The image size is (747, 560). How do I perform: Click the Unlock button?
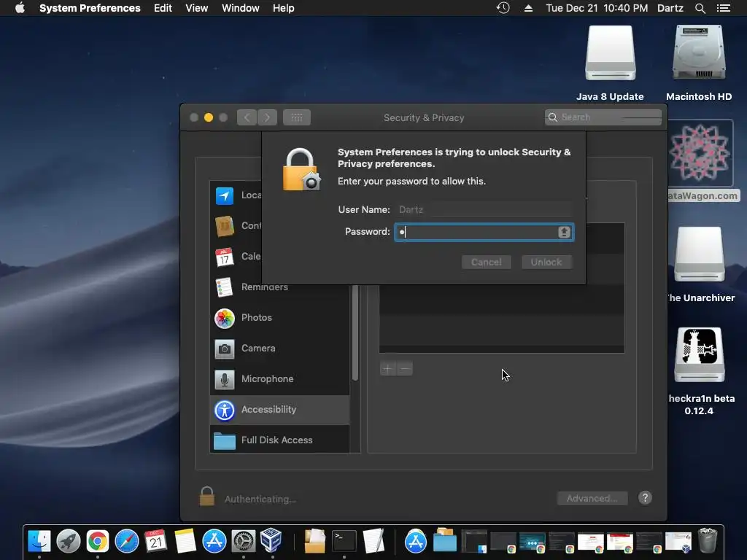coord(546,262)
